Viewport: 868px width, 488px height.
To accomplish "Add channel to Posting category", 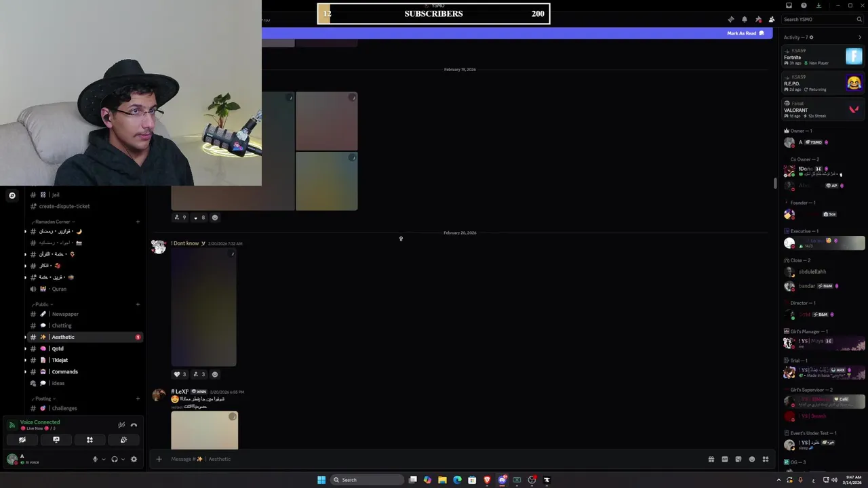I will point(138,399).
